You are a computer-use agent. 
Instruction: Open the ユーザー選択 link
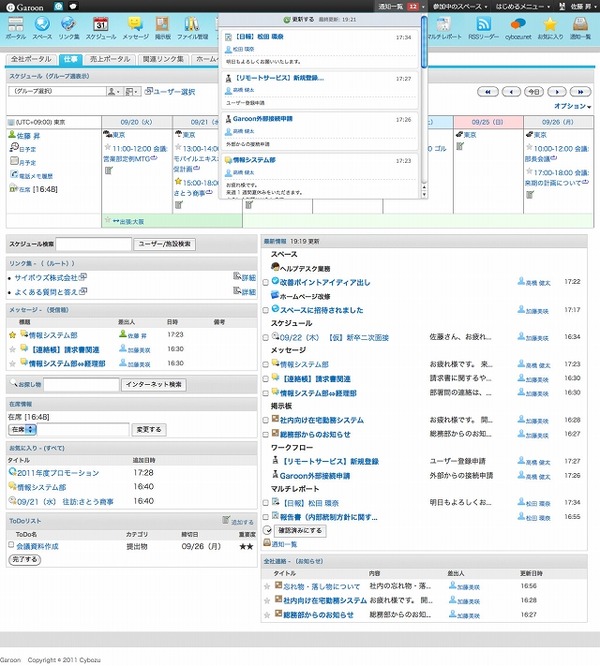point(170,91)
